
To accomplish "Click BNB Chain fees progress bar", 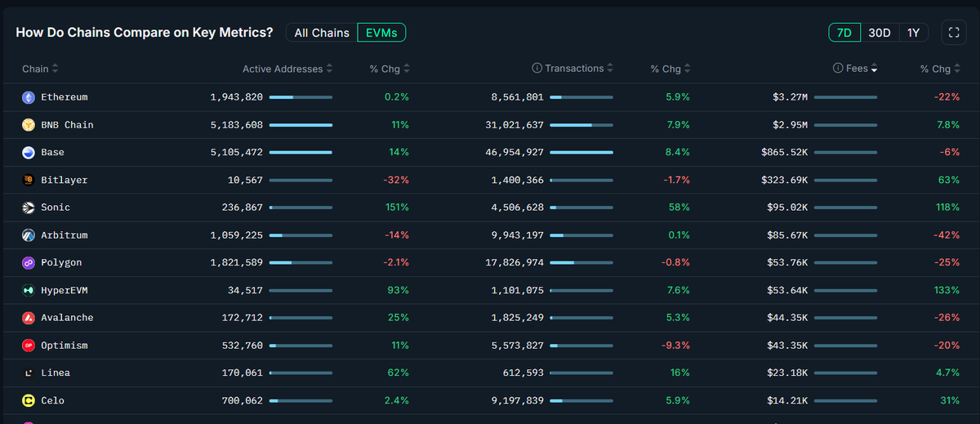I will [x=846, y=125].
